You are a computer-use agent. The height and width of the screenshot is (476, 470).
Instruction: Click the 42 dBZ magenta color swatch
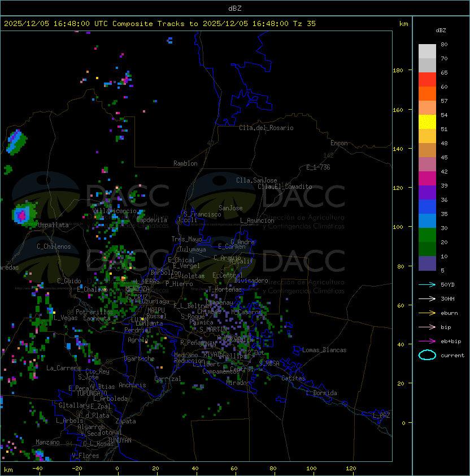tap(427, 178)
